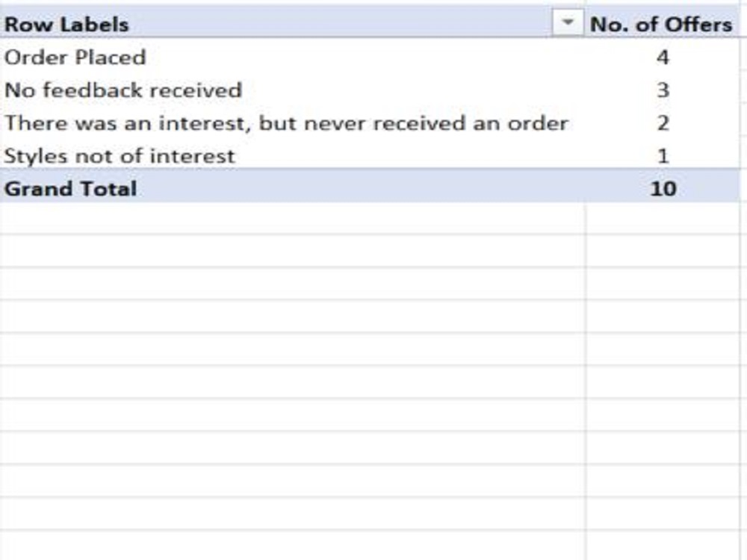Click the empty cell below the value 10
The image size is (747, 560).
pyautogui.click(x=663, y=218)
